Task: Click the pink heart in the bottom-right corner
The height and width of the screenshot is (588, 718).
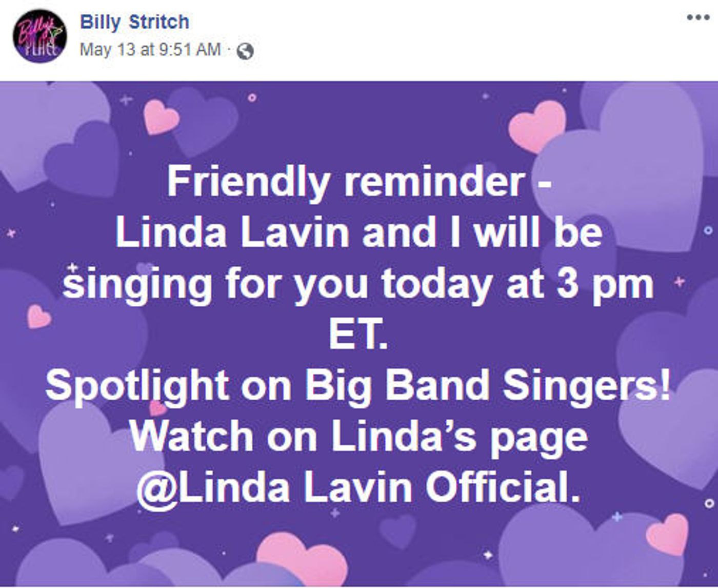Action: coord(668,534)
